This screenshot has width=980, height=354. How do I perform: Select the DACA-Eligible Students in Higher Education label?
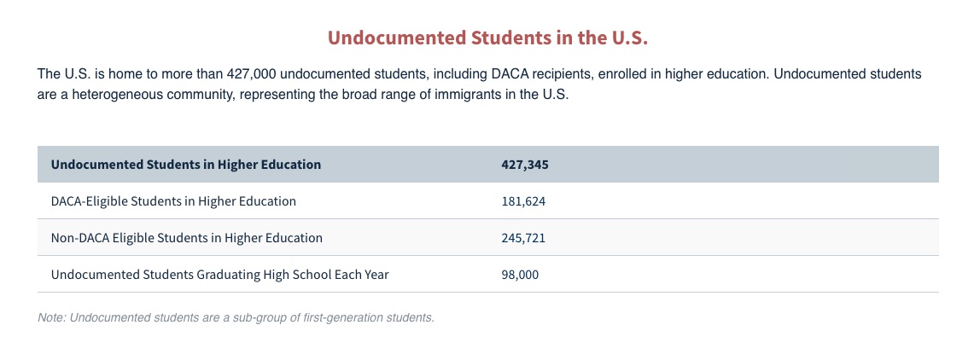(x=173, y=201)
